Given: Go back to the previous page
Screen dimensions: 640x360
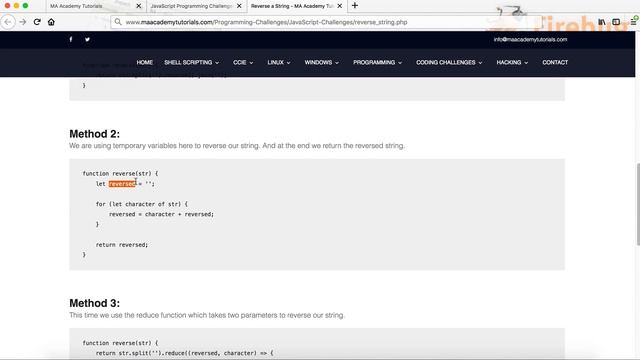Looking at the screenshot, I should tap(8, 22).
